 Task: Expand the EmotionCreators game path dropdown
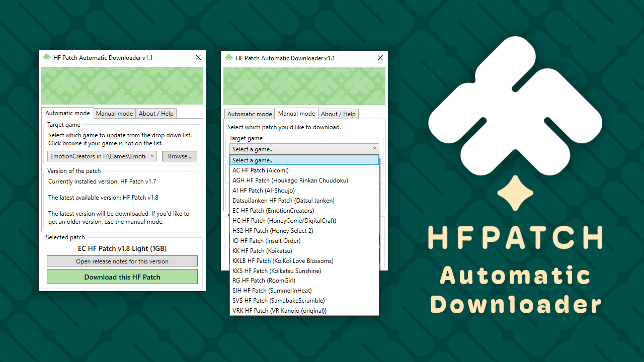click(x=102, y=156)
